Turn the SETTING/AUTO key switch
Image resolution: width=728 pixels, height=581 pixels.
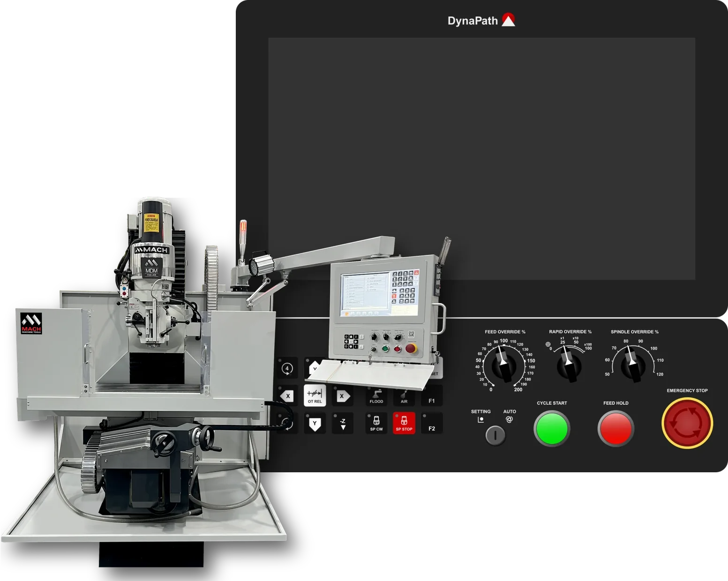[x=495, y=435]
